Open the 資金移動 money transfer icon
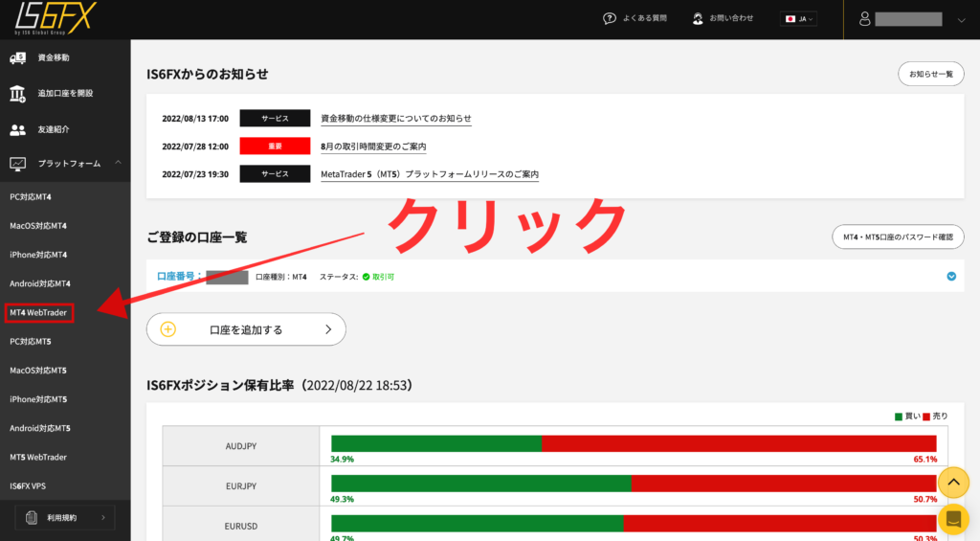The image size is (980, 541). click(x=17, y=57)
